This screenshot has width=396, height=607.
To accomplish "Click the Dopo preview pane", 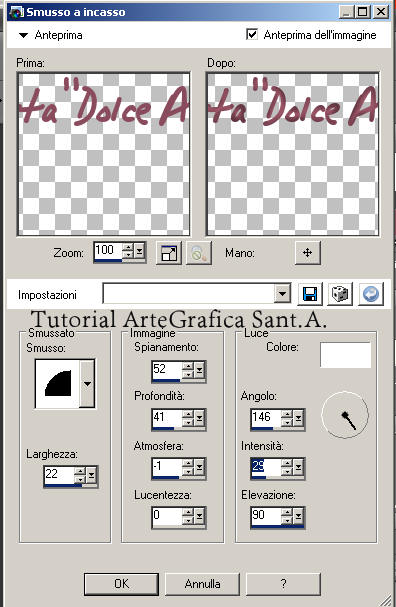I will [292, 154].
